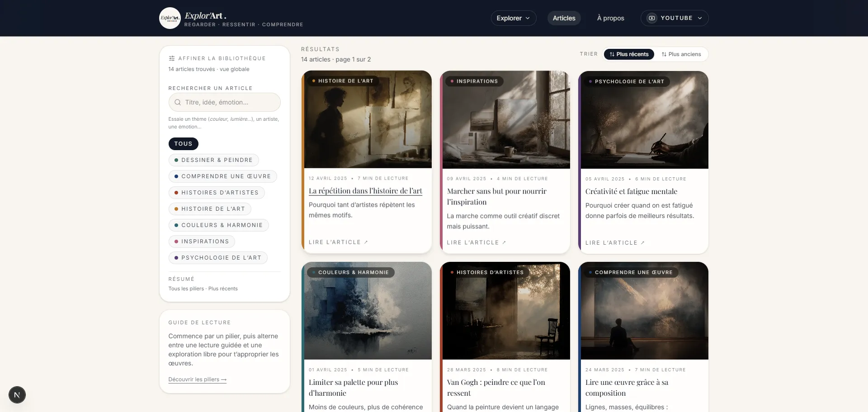Image resolution: width=868 pixels, height=412 pixels.
Task: Click the N avatar circle at bottom left
Action: [x=17, y=395]
